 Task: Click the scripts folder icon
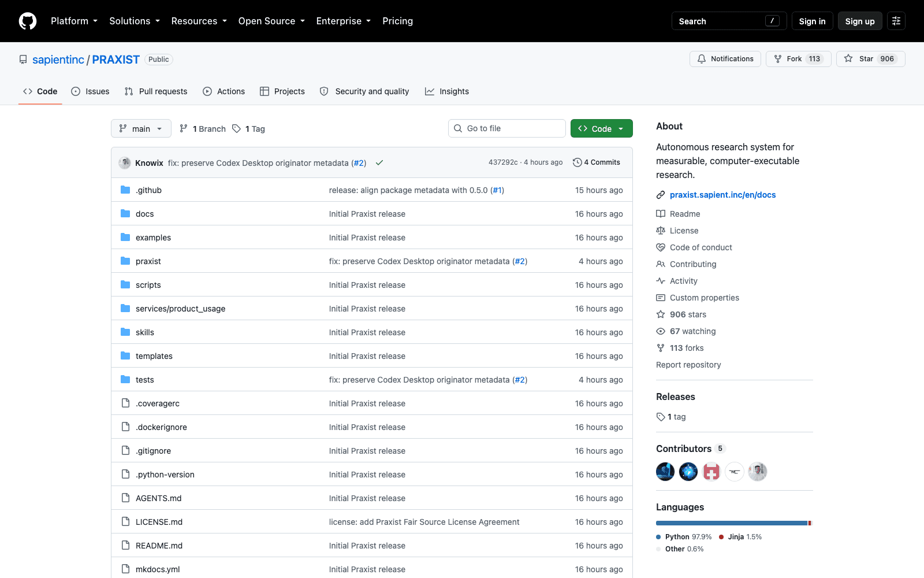(125, 284)
